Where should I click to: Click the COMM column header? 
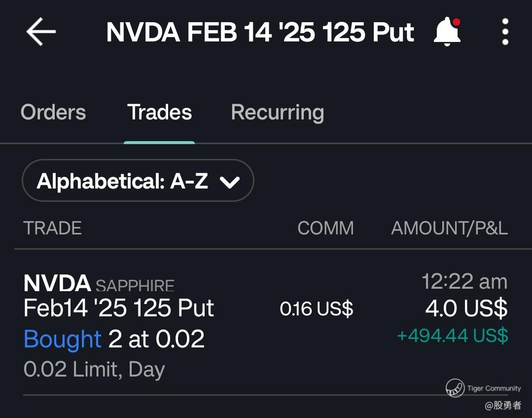pos(325,228)
